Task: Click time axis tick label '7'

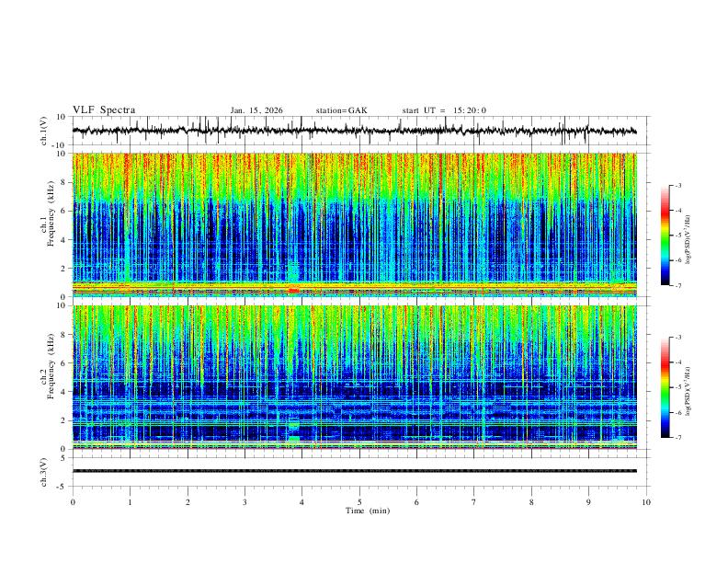Action: (x=474, y=502)
